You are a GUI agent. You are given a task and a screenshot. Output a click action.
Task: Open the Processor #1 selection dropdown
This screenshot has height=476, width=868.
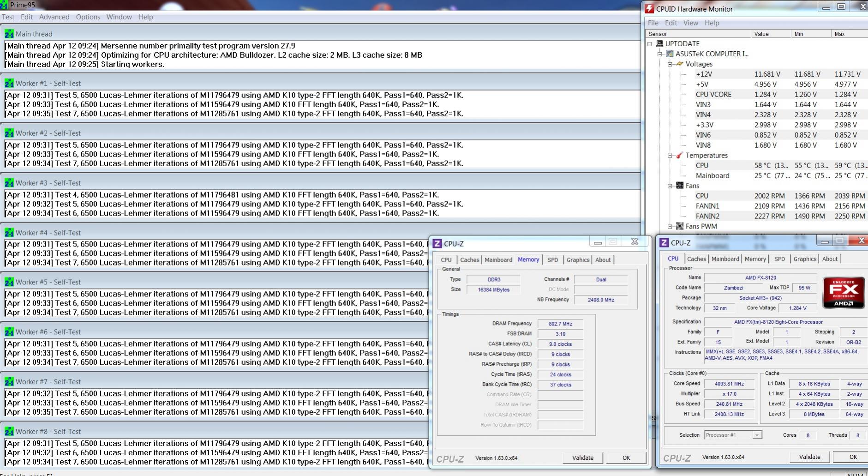pos(757,435)
